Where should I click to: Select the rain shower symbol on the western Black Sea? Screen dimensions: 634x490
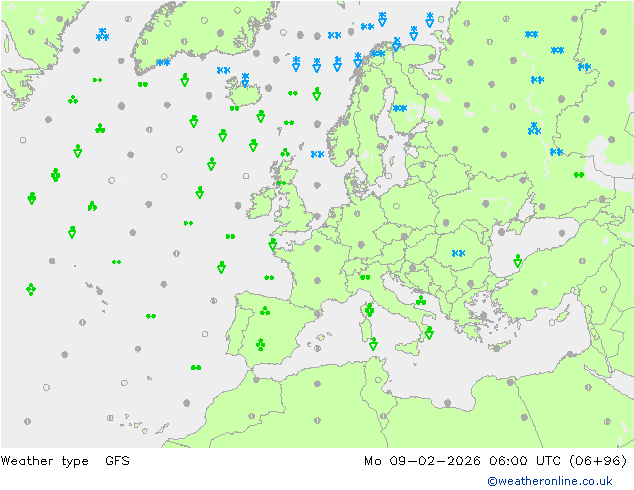click(518, 261)
